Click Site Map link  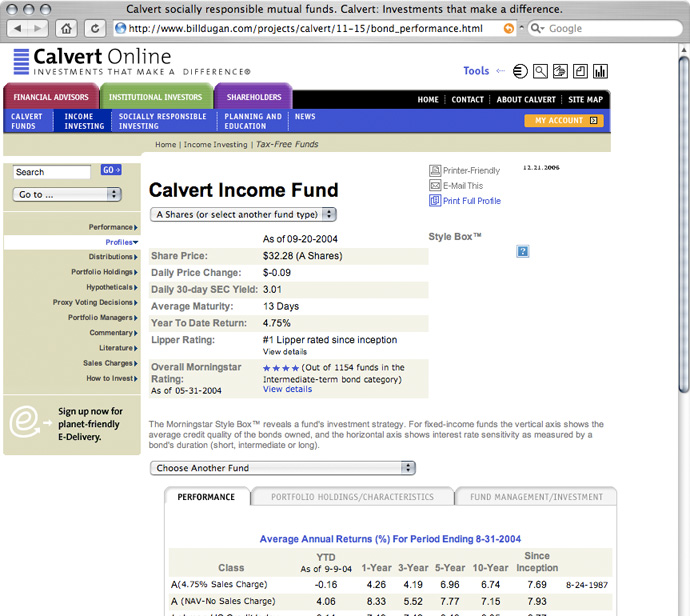(x=585, y=100)
